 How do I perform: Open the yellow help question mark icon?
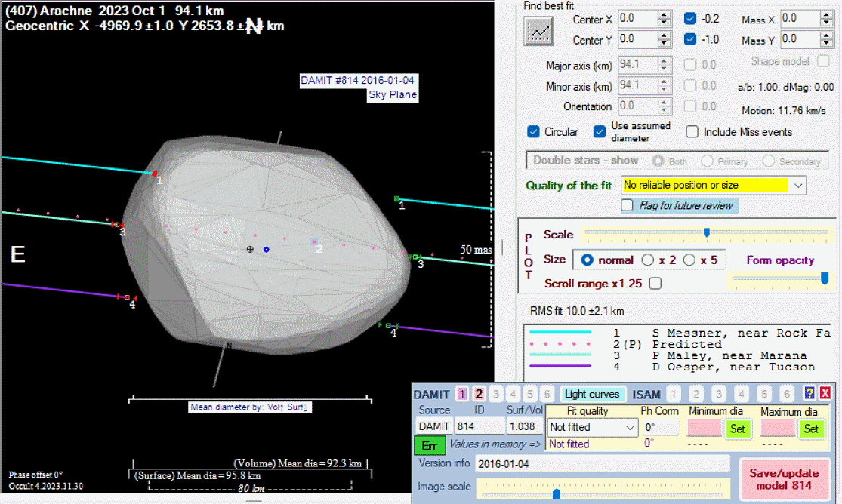(x=809, y=393)
